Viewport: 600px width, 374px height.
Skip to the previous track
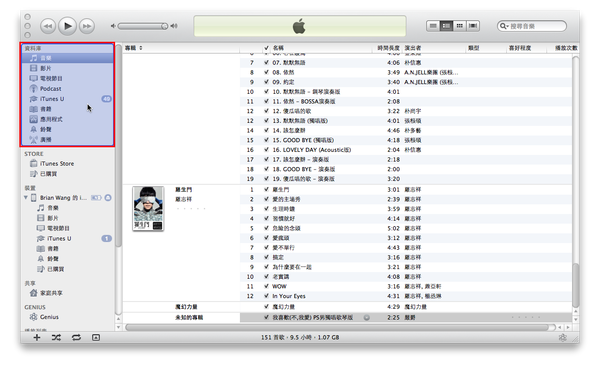click(48, 26)
